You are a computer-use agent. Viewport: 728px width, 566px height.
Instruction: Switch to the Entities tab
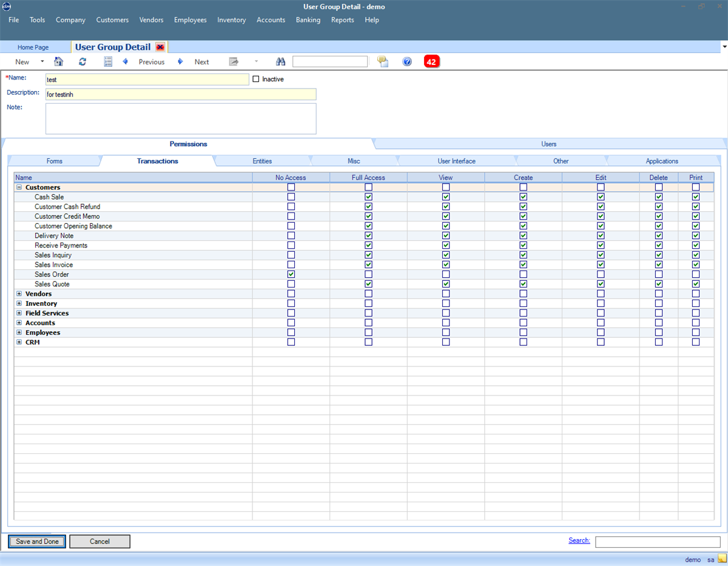tap(262, 161)
